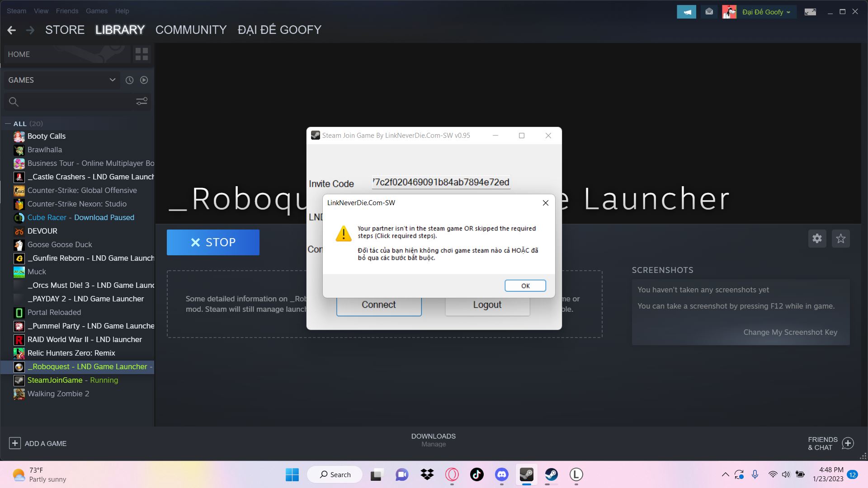
Task: Click OK in the LinkNeverDie warning dialog
Action: (525, 286)
